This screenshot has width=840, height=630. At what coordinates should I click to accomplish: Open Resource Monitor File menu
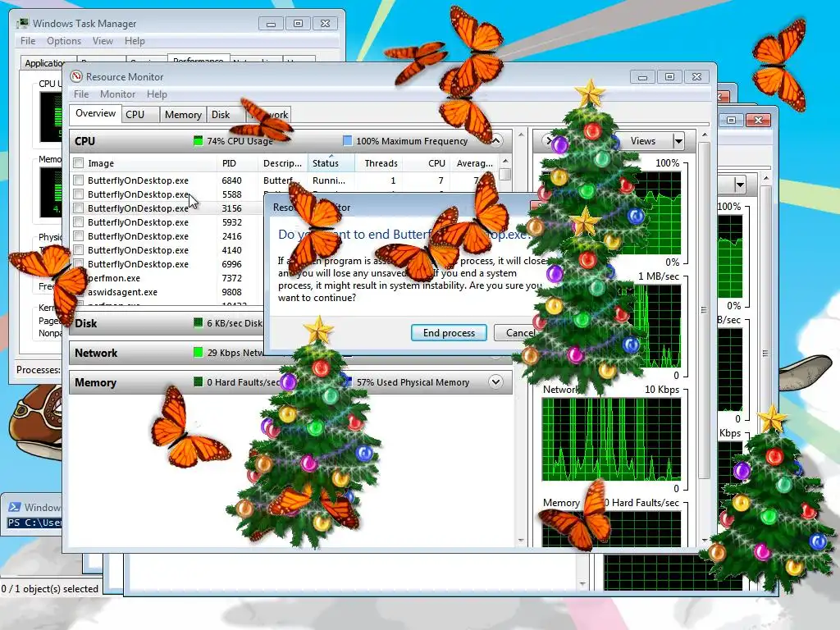tap(81, 94)
